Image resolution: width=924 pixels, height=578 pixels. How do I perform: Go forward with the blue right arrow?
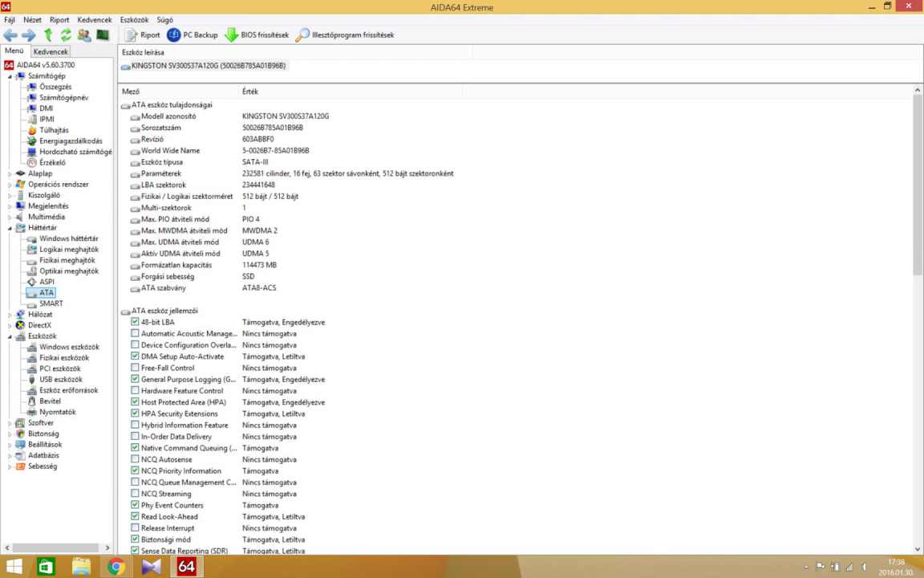coord(28,35)
